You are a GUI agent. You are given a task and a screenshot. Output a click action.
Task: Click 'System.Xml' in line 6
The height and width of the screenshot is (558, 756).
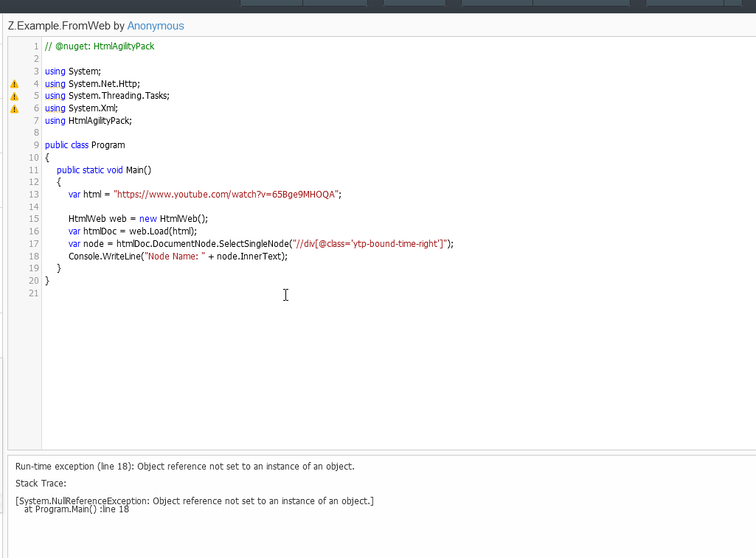point(91,108)
